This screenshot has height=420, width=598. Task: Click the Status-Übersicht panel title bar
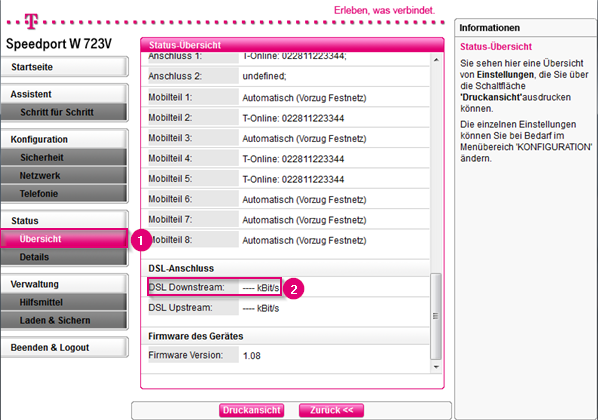pos(292,45)
